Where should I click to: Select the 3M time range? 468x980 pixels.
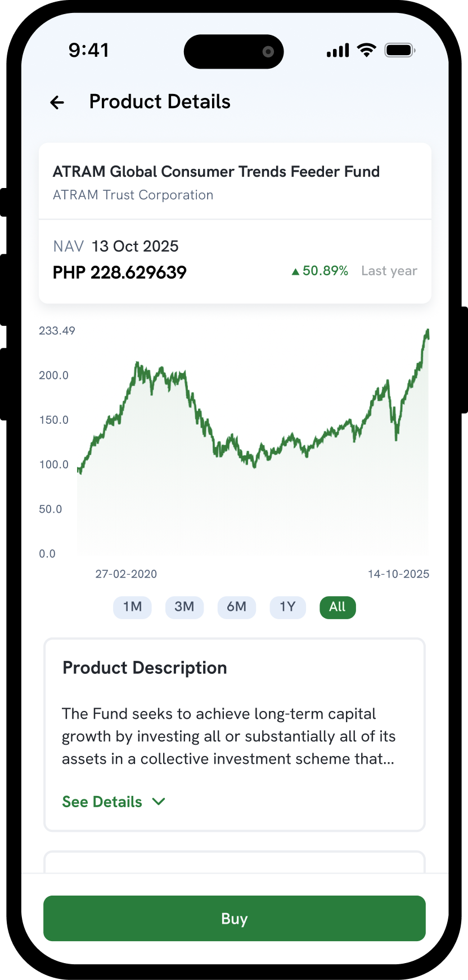point(184,607)
